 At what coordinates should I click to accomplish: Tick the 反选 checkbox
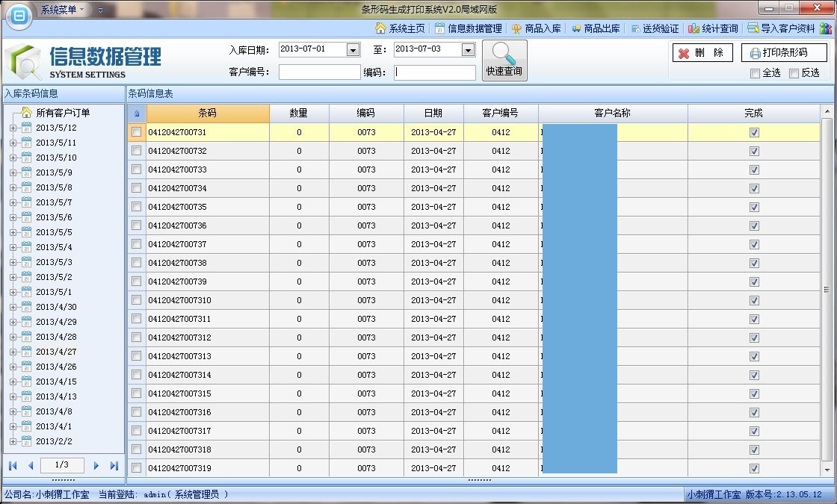[x=794, y=73]
